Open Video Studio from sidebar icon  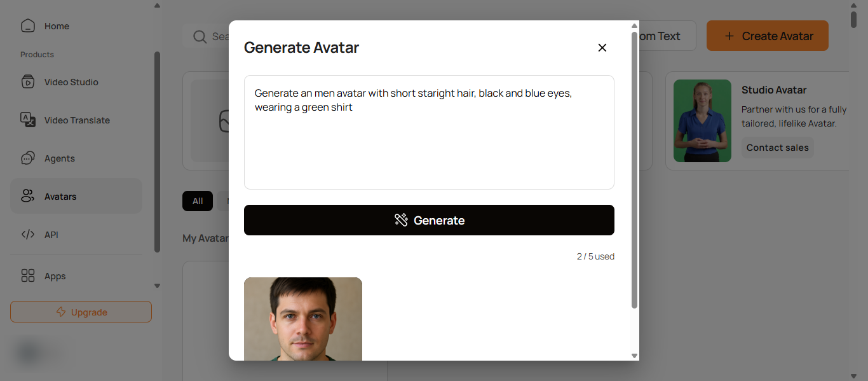click(x=28, y=82)
